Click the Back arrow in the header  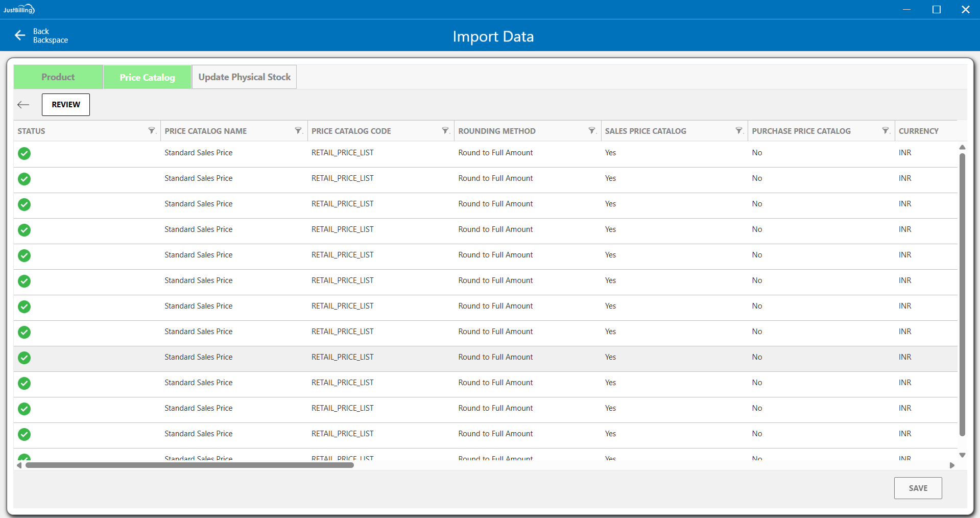(20, 35)
